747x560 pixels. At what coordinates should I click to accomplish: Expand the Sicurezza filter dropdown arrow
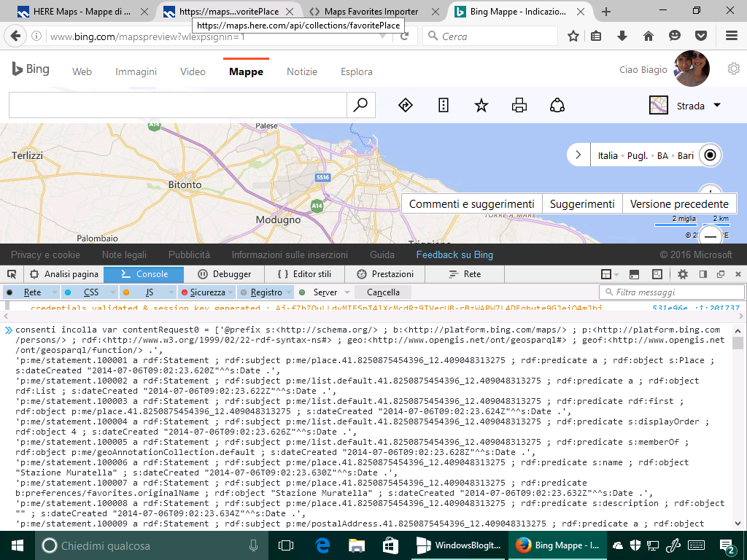[x=231, y=292]
